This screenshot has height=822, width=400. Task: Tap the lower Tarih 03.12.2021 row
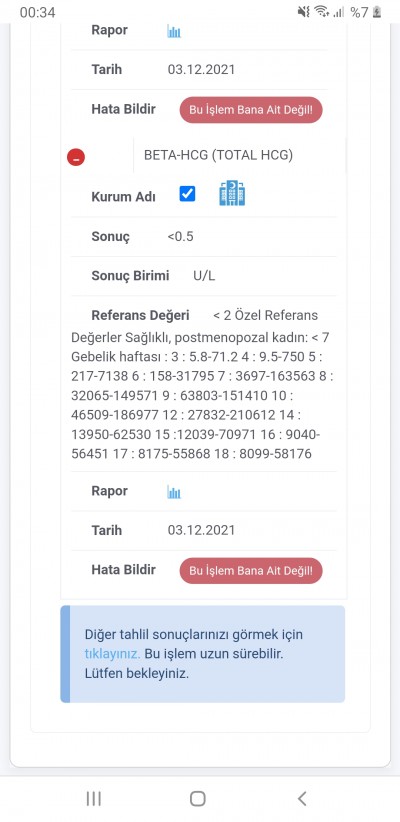(x=204, y=531)
